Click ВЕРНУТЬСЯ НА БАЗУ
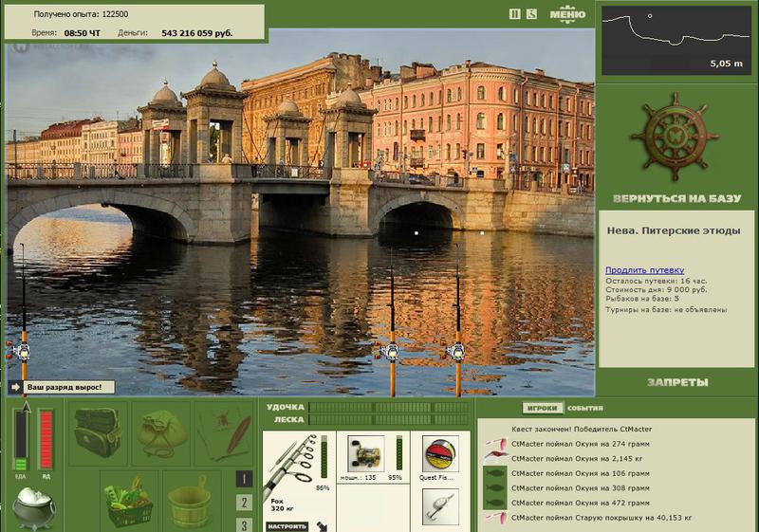This screenshot has width=759, height=532. 676,198
